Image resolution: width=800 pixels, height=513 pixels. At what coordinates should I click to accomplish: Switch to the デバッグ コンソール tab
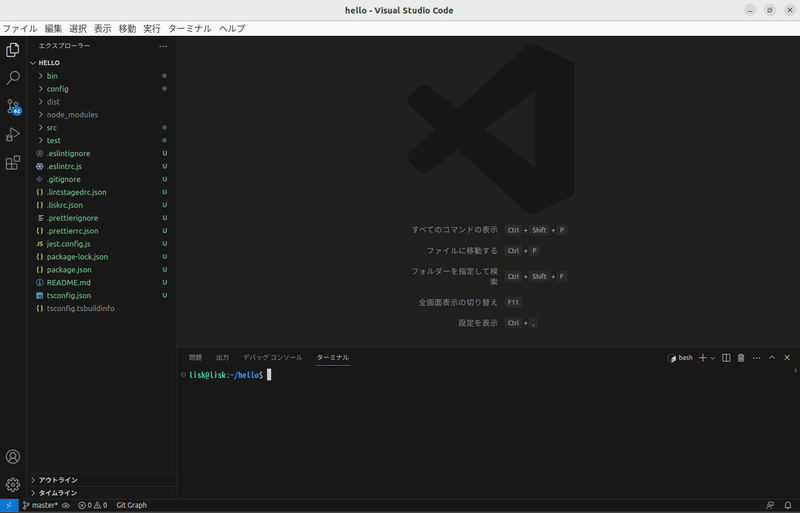pos(272,357)
